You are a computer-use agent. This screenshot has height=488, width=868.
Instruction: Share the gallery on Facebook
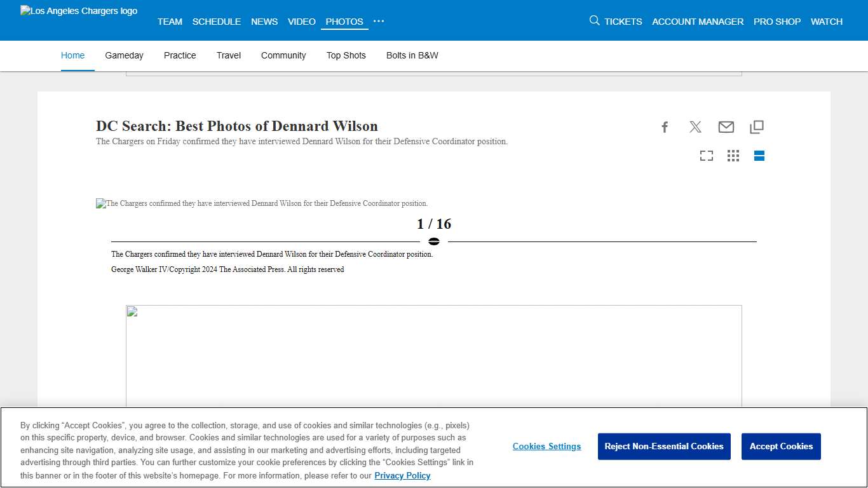(665, 126)
